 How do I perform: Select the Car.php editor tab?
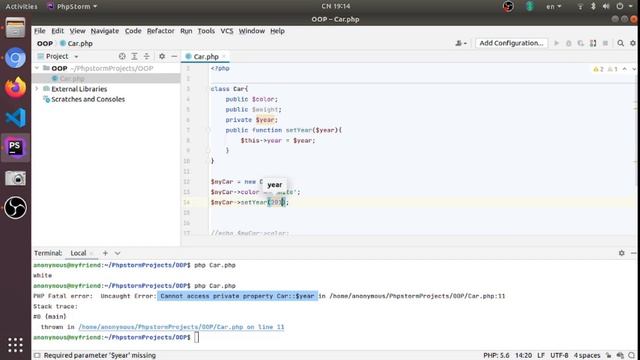tap(206, 56)
